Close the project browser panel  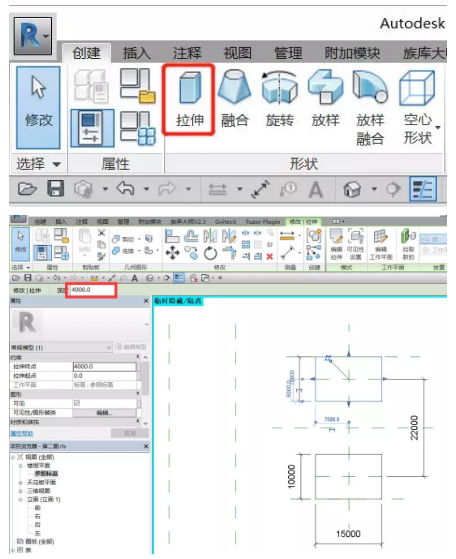146,446
